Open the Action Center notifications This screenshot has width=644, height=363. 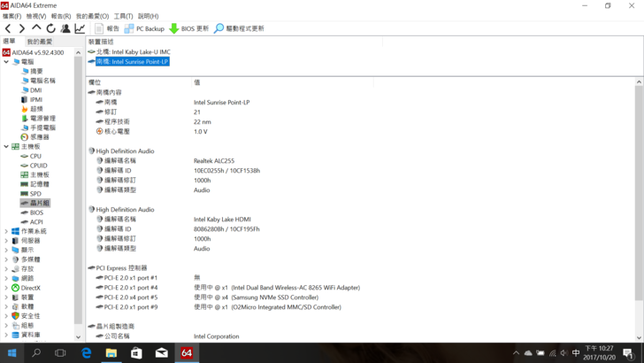click(627, 353)
